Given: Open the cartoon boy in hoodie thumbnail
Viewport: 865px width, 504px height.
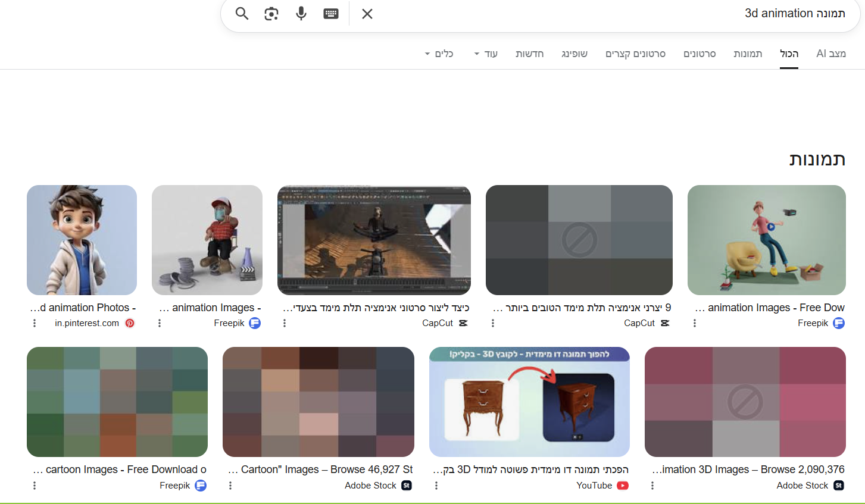Looking at the screenshot, I should pyautogui.click(x=82, y=240).
